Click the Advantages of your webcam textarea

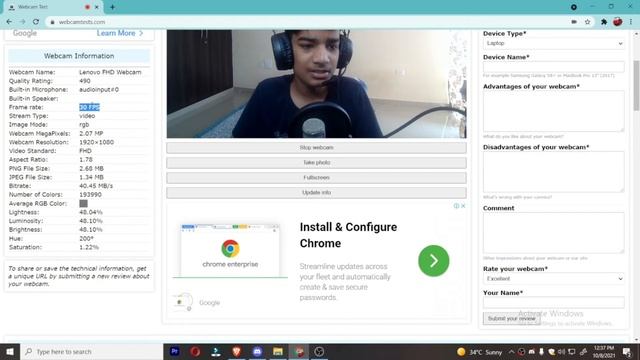[x=553, y=111]
